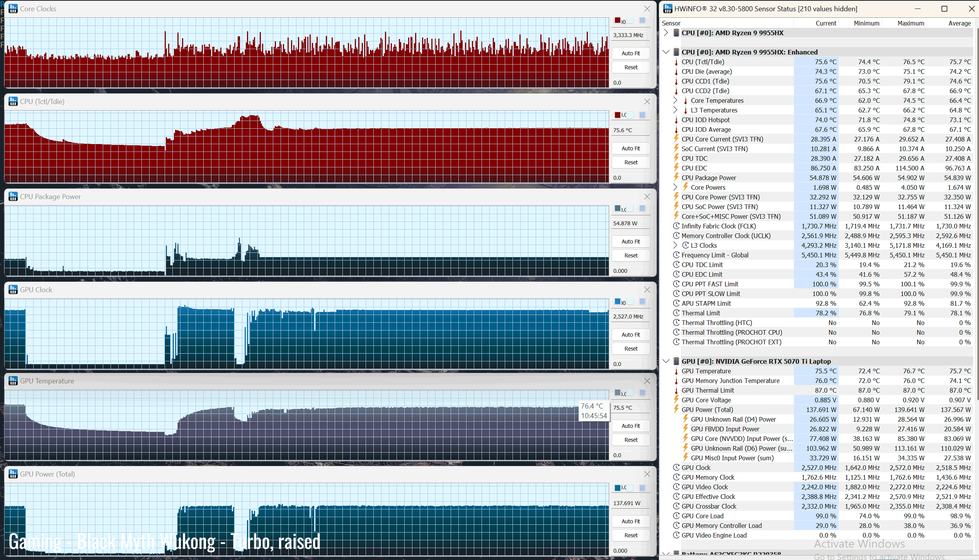Click the HWiNFO icon in the GPU Temperature graph title
Image resolution: width=979 pixels, height=560 pixels.
click(13, 381)
